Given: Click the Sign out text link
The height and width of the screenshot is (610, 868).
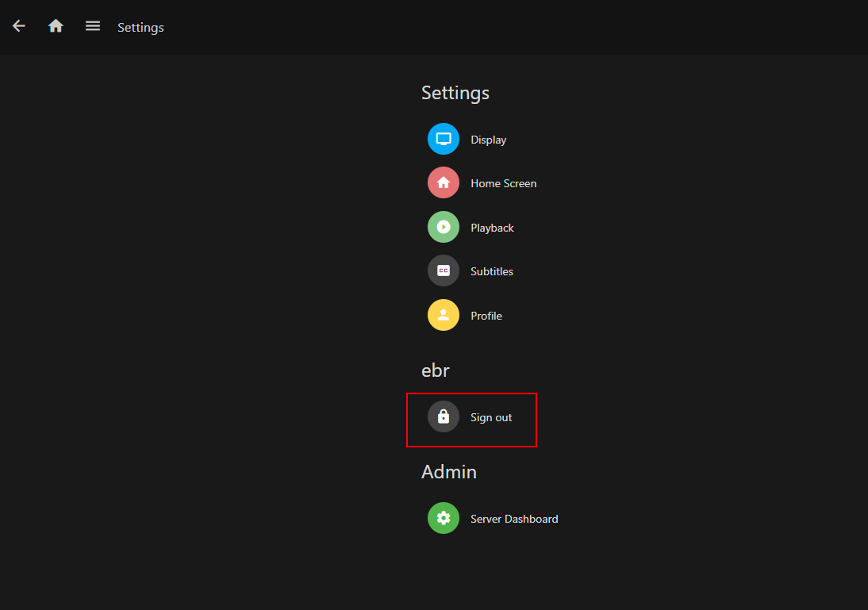Looking at the screenshot, I should (x=491, y=417).
